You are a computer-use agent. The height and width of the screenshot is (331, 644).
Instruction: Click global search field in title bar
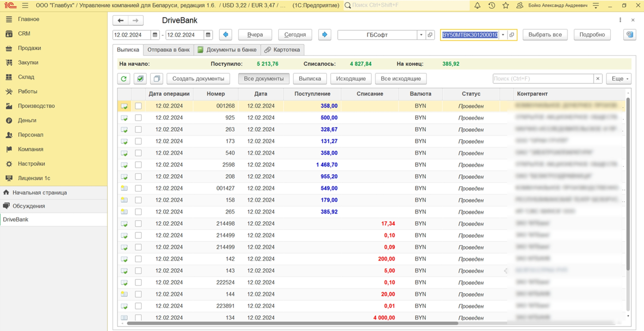coord(407,6)
